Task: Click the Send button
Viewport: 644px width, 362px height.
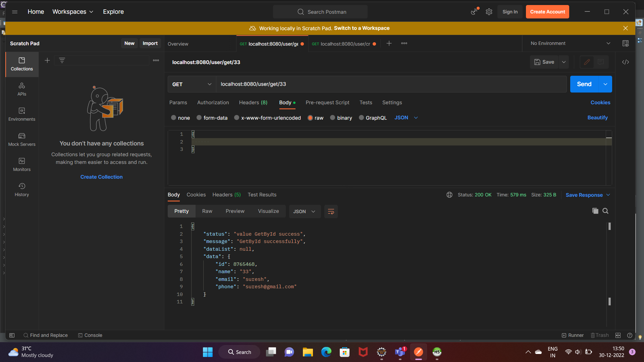Action: pyautogui.click(x=584, y=84)
